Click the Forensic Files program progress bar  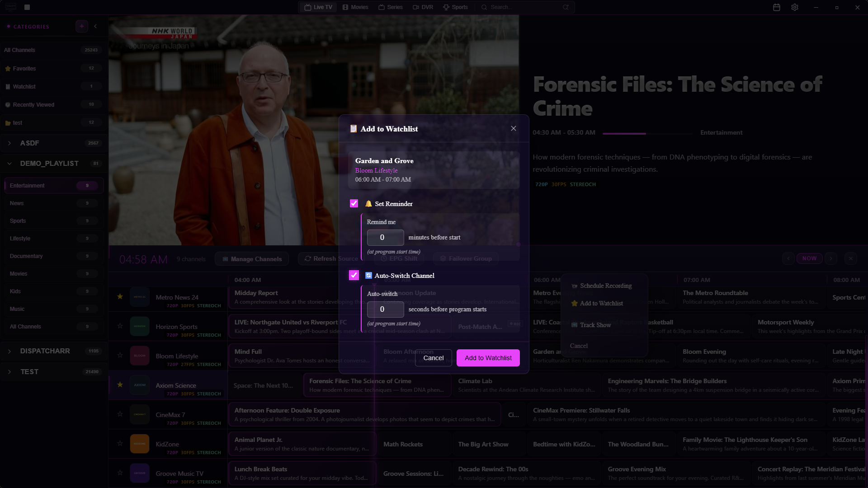(647, 133)
